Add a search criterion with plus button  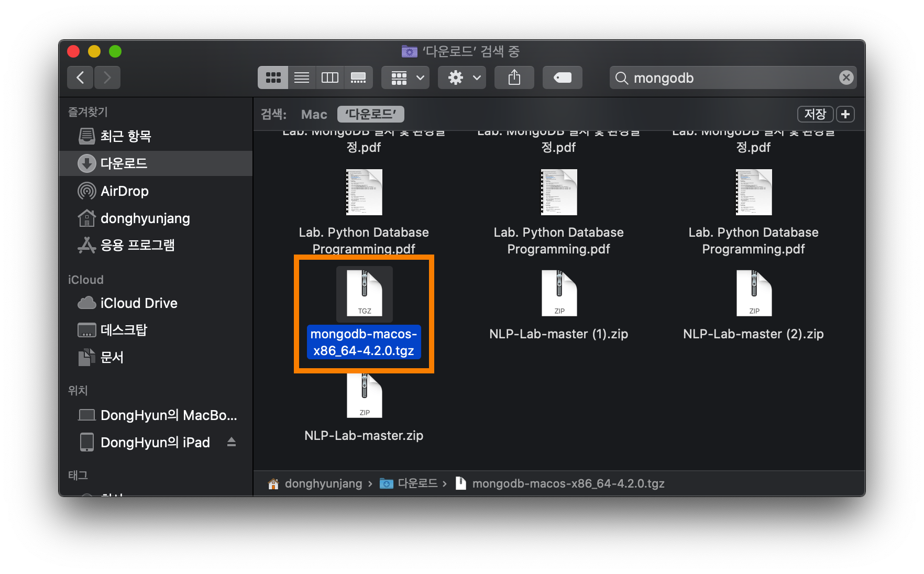845,114
